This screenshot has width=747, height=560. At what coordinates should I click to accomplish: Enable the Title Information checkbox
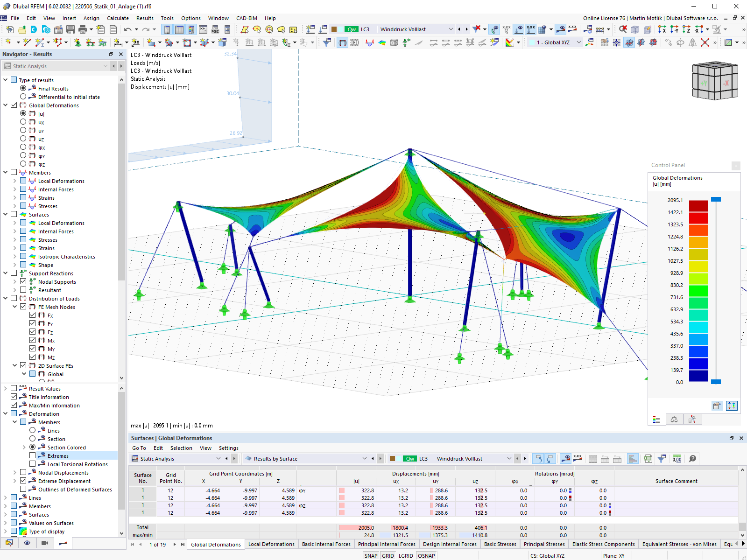click(x=14, y=397)
